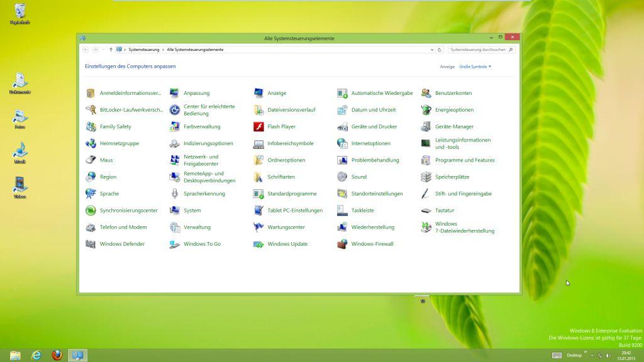644x362 pixels.
Task: Open Stift- und Fingereingabe link
Action: (464, 194)
